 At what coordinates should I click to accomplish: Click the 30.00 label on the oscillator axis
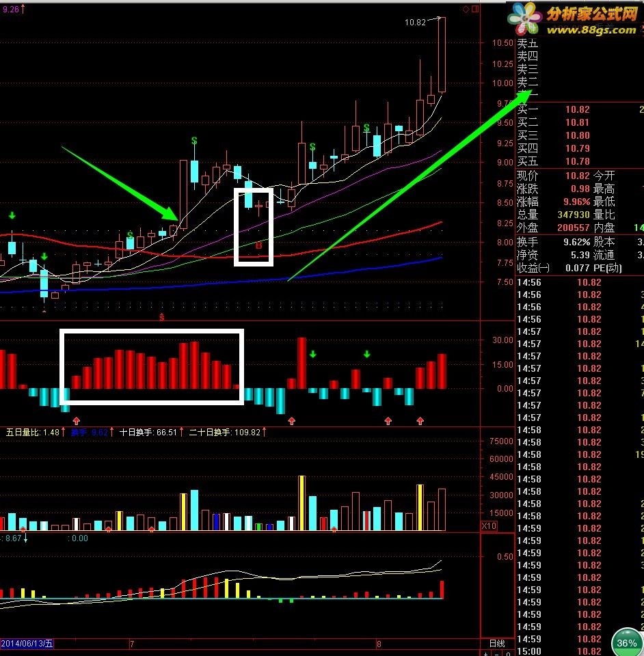502,340
